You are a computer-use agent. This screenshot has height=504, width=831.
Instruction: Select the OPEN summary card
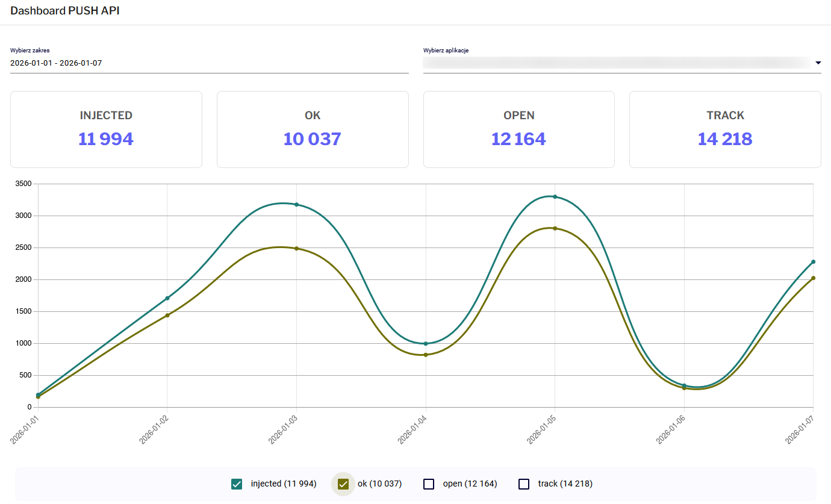click(518, 129)
